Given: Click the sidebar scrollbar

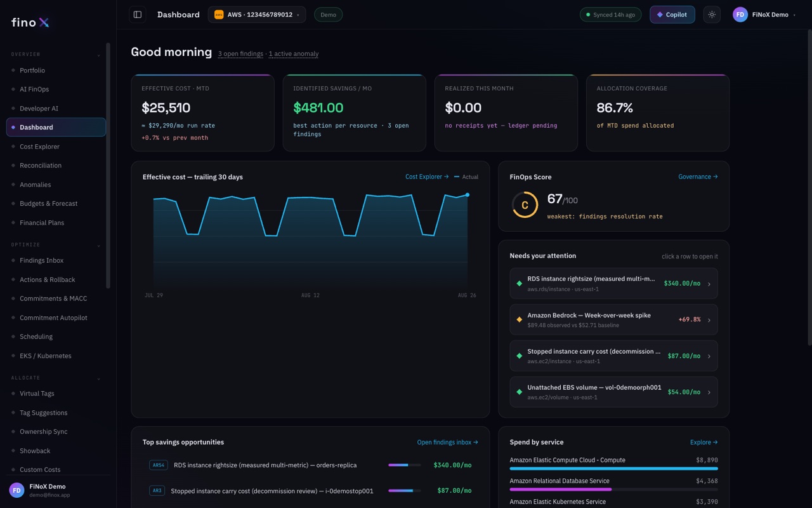Looking at the screenshot, I should (108, 165).
